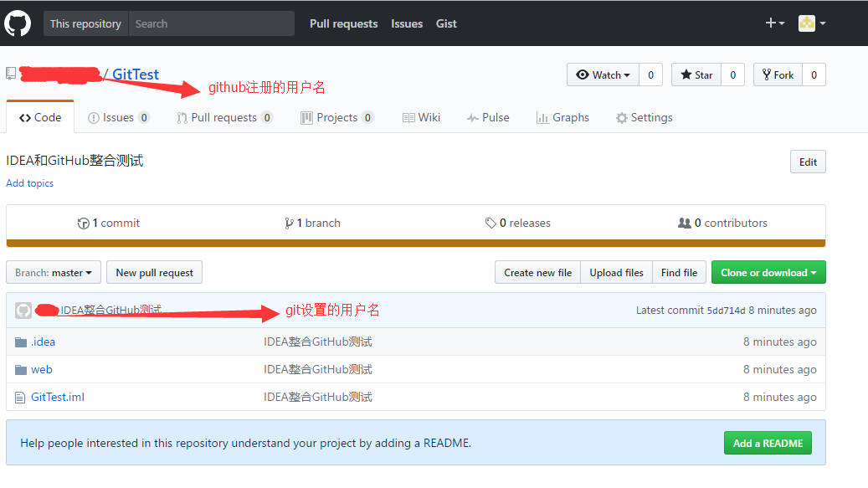
Task: View the 1 commit history
Action: 109,223
